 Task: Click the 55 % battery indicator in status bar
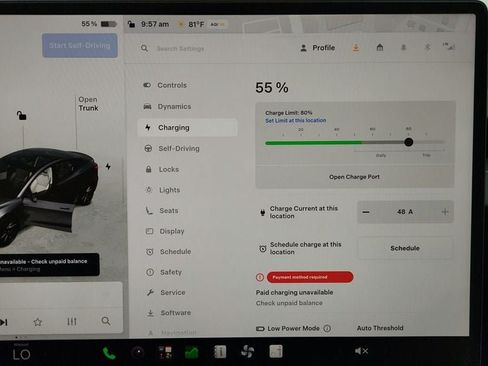click(99, 24)
